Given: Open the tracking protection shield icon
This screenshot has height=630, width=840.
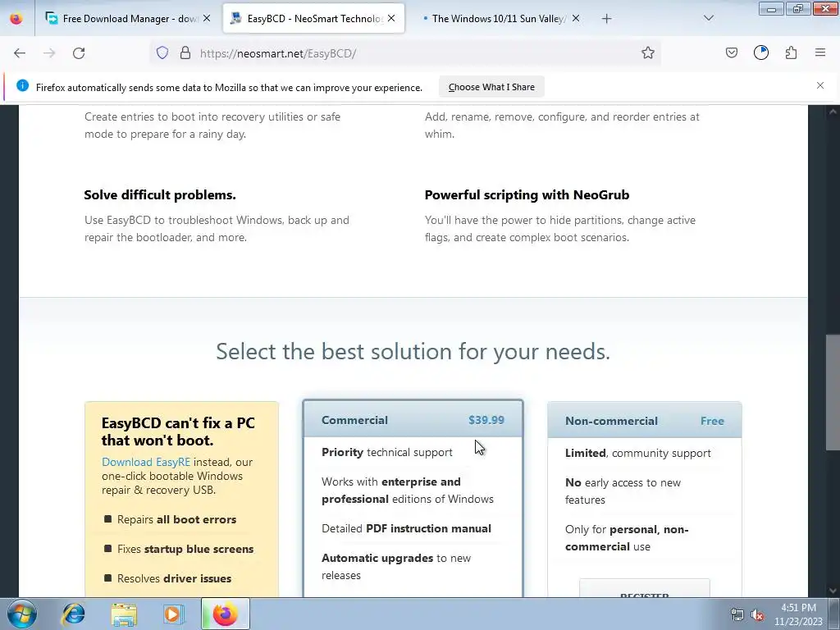Looking at the screenshot, I should pyautogui.click(x=162, y=52).
